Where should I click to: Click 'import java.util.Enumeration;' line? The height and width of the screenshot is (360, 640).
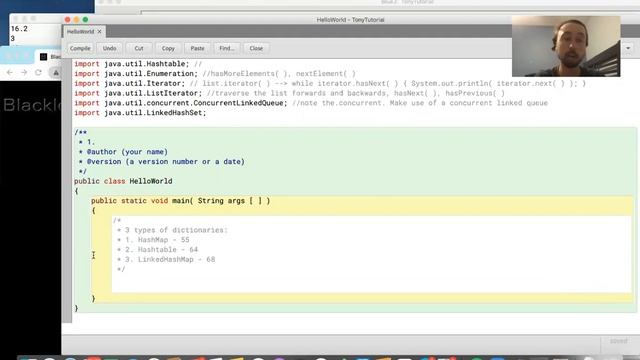pyautogui.click(x=136, y=73)
